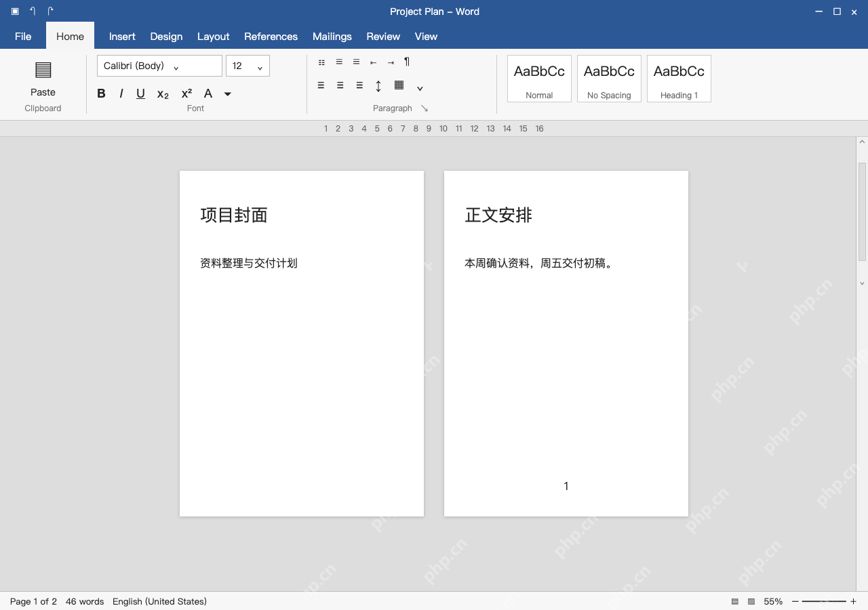The image size is (868, 610).
Task: Expand the font color dropdown arrow
Action: [228, 94]
